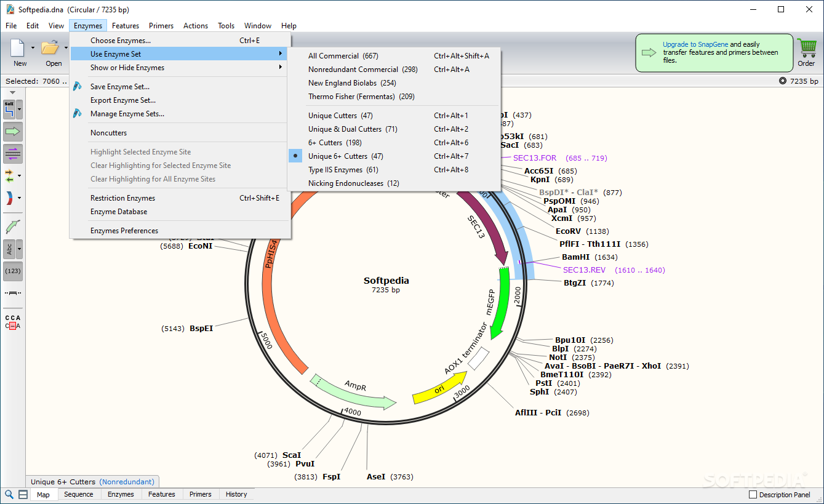Click Manage Enzyme Sets... icon
The height and width of the screenshot is (504, 824).
click(78, 114)
